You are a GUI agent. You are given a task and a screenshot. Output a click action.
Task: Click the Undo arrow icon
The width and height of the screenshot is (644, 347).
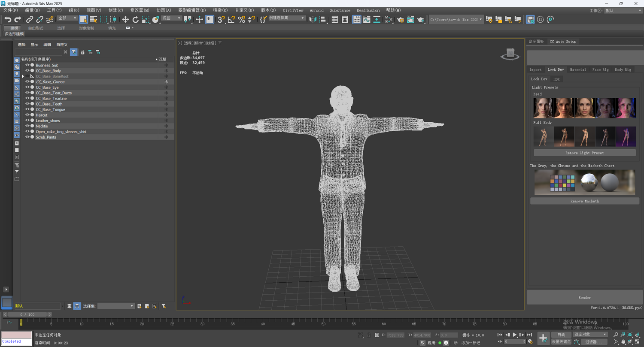(x=8, y=19)
